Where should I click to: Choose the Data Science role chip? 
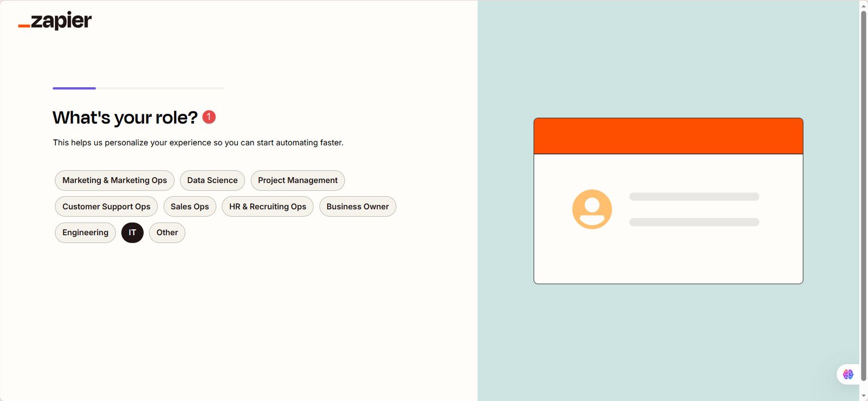212,180
